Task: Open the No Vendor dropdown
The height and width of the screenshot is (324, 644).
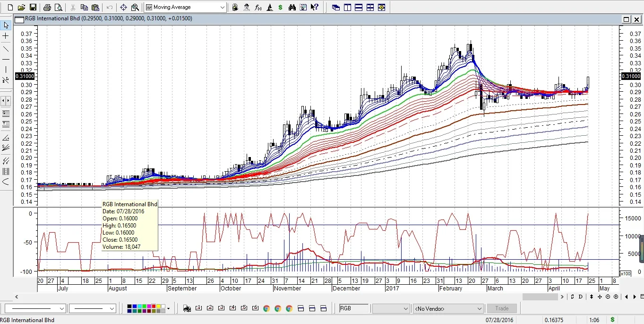Action: click(448, 308)
